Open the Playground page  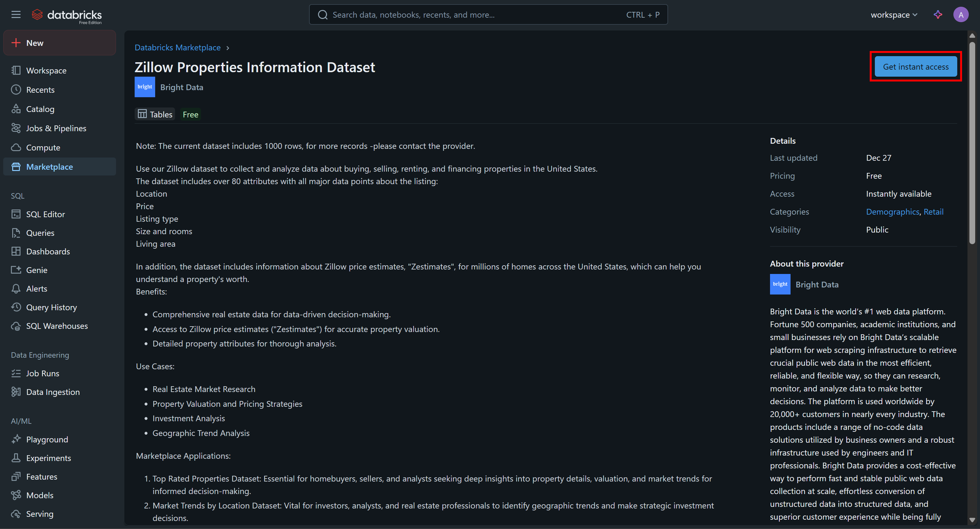pos(47,439)
